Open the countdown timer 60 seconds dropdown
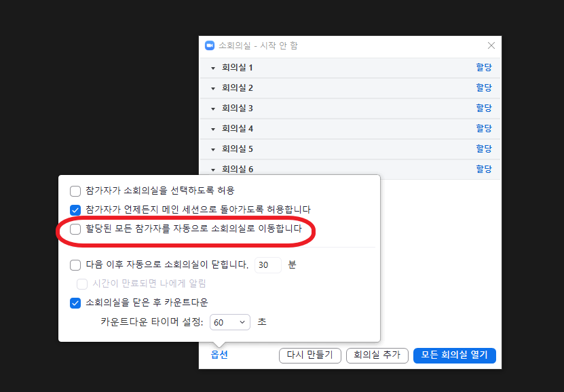Image resolution: width=564 pixels, height=392 pixels. tap(230, 322)
